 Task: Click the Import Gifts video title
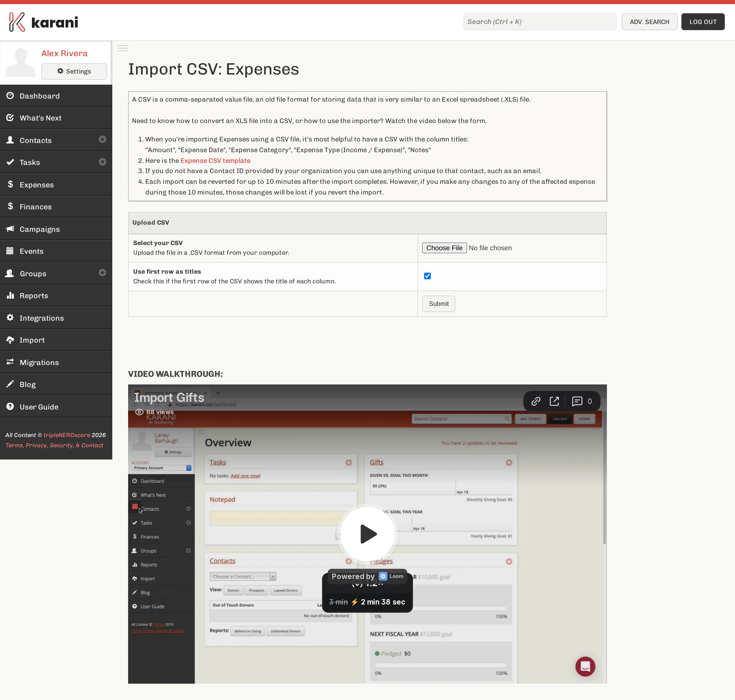coord(169,397)
